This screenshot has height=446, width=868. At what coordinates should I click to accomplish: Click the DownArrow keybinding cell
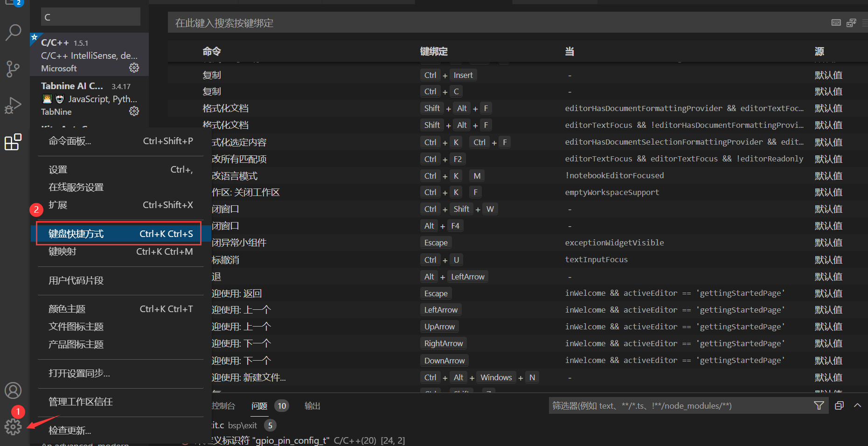tap(444, 361)
